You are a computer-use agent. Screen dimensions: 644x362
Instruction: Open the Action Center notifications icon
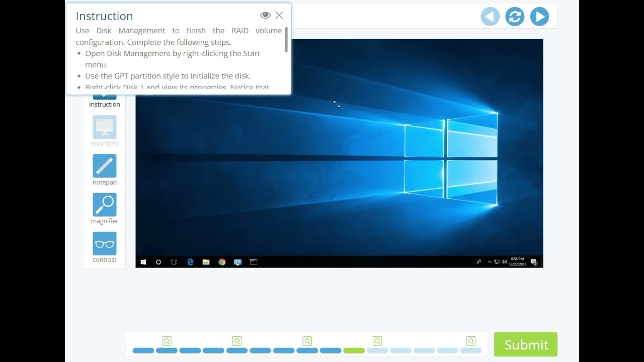tap(534, 262)
